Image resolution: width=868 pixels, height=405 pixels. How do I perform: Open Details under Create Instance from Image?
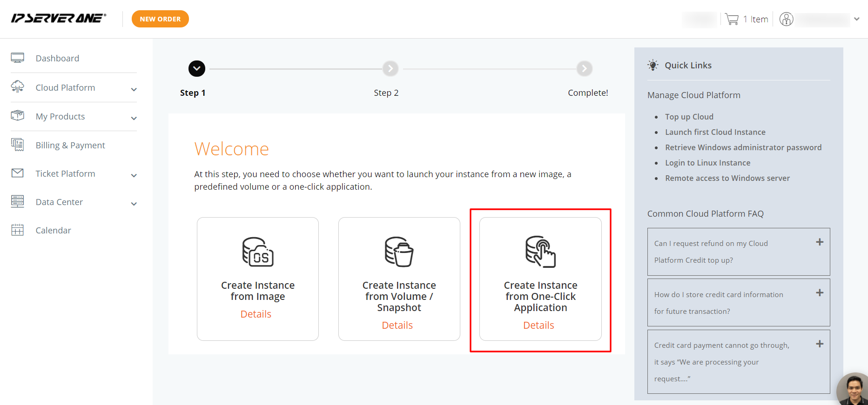coord(256,314)
